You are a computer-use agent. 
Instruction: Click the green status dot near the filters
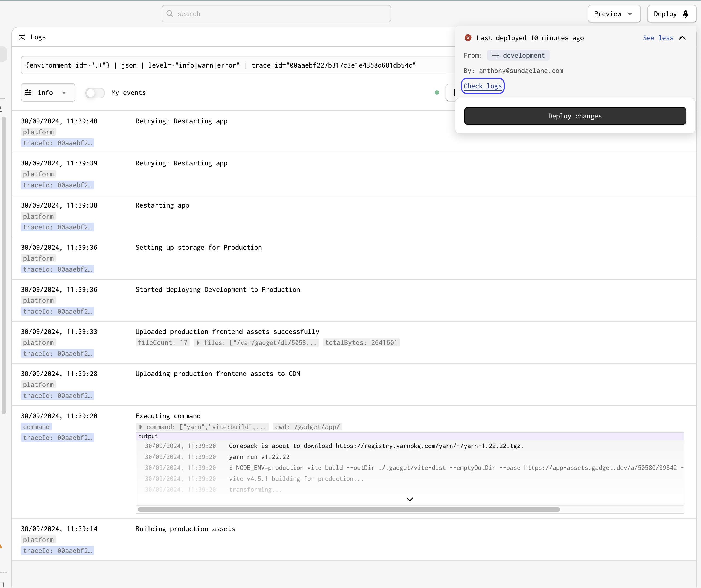pos(436,92)
